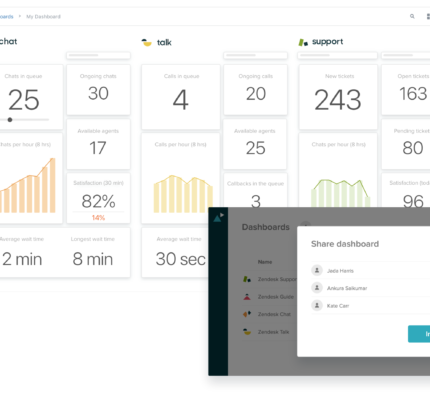Click the Chats in queue slider handle
Image resolution: width=430 pixels, height=400 pixels.
click(x=10, y=120)
